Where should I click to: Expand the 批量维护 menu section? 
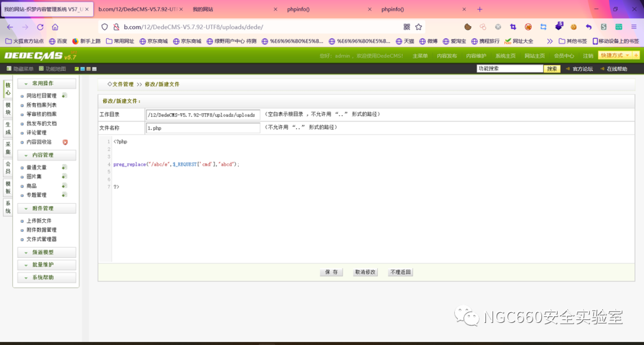coord(47,265)
